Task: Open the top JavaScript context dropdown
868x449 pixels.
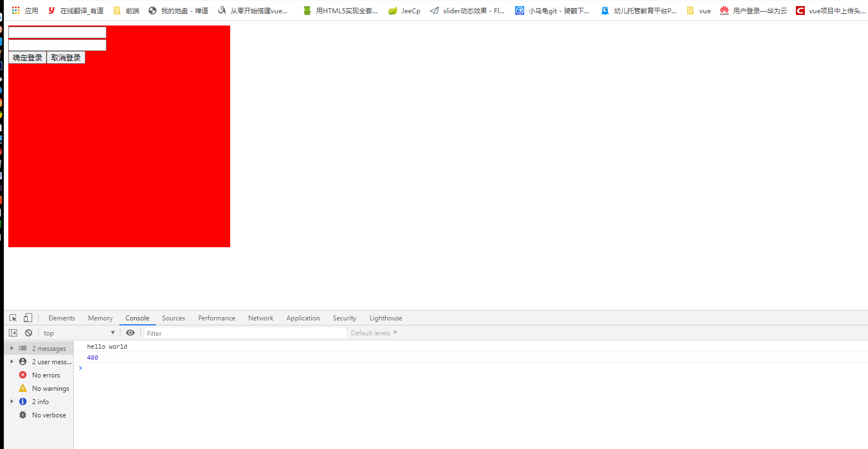Action: [79, 333]
